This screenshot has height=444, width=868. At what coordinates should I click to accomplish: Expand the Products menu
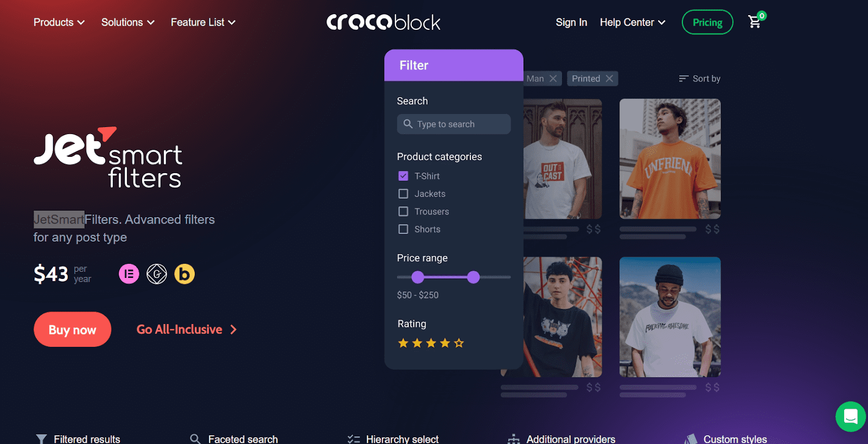tap(59, 22)
